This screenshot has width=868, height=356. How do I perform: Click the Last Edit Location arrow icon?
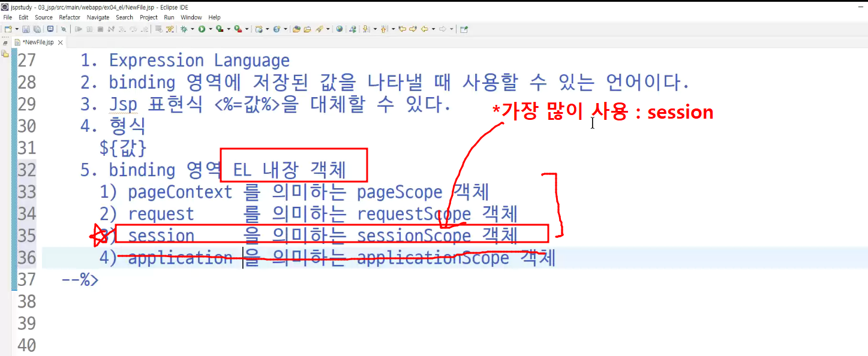point(403,29)
